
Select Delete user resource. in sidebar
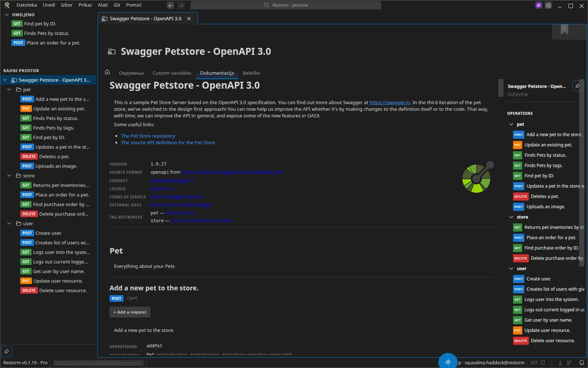tap(63, 290)
